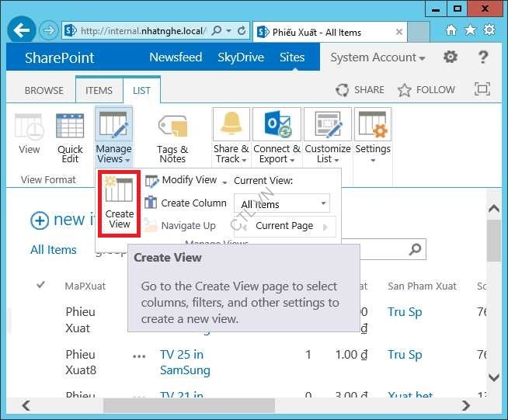This screenshot has height=420, width=508.
Task: Open the Newsfeed link
Action: 176,58
